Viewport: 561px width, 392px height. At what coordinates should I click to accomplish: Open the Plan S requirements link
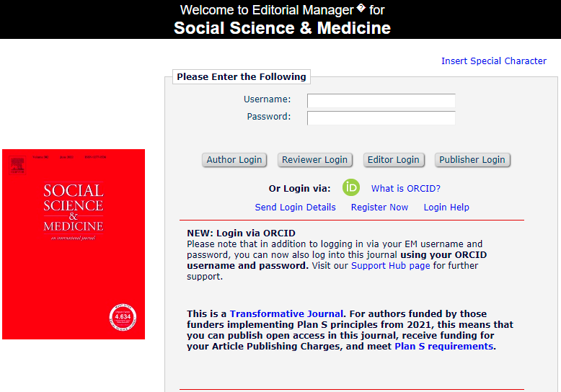tap(443, 347)
